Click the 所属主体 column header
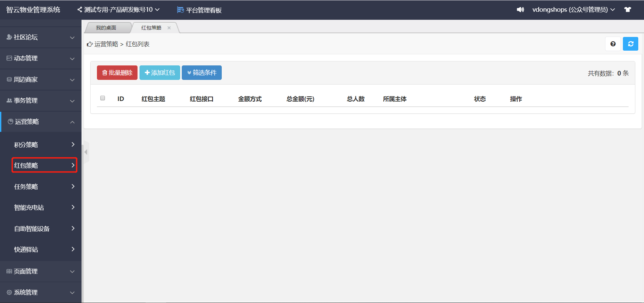Image resolution: width=644 pixels, height=303 pixels. (395, 99)
